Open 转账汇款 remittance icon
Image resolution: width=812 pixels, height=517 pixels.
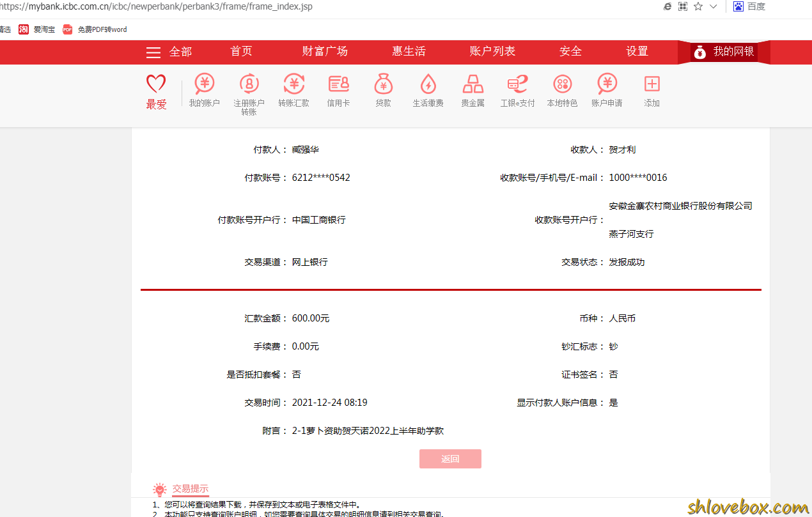[x=293, y=84]
